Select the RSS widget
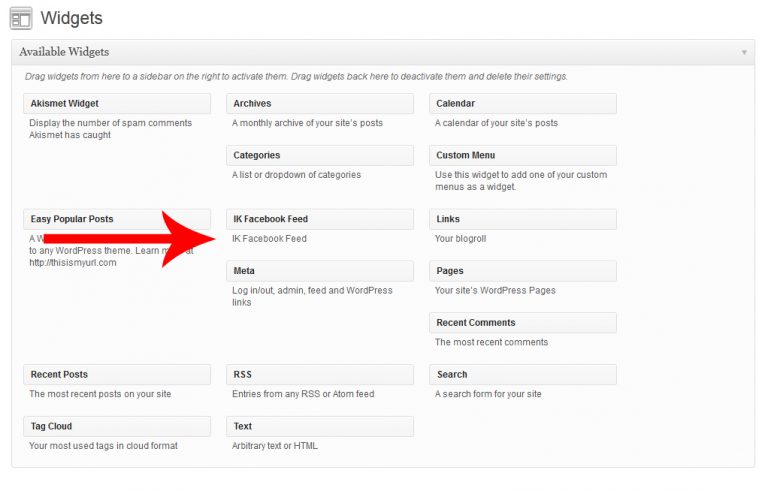The width and height of the screenshot is (768, 491). (x=320, y=375)
